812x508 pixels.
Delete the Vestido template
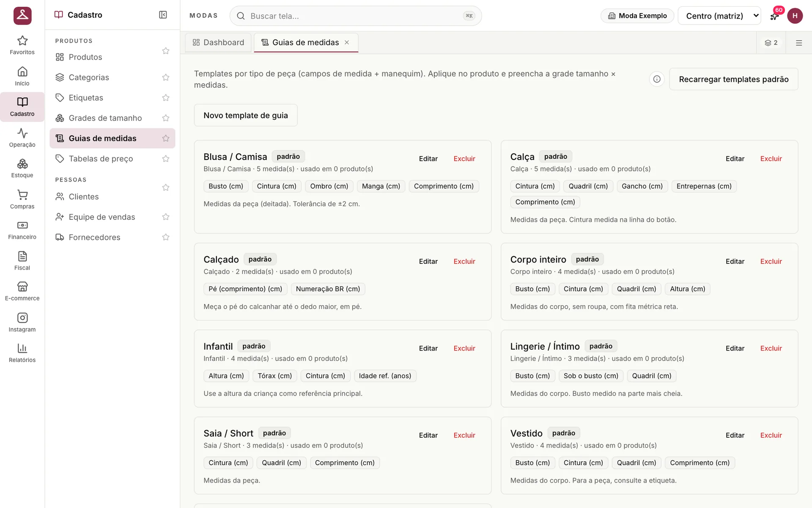[x=771, y=435]
